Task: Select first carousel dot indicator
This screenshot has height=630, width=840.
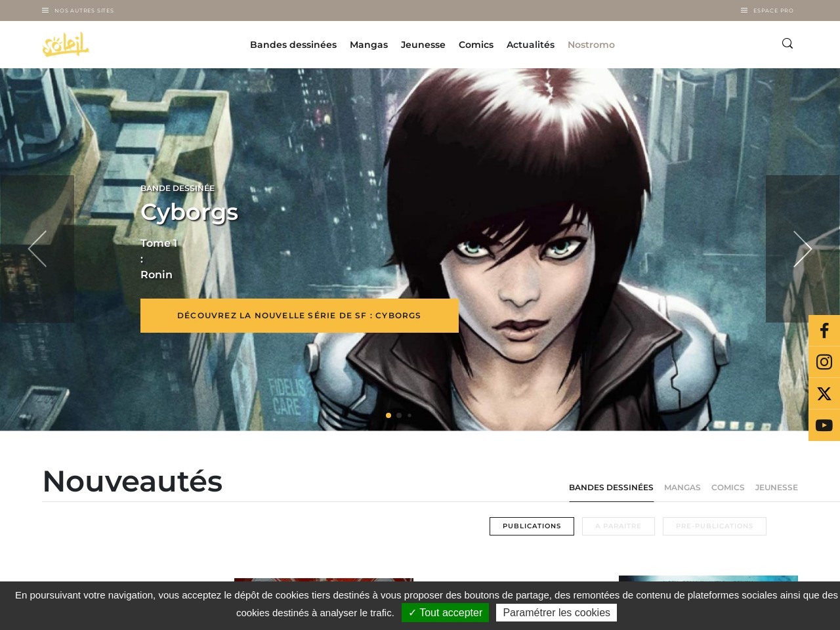Action: pos(388,415)
